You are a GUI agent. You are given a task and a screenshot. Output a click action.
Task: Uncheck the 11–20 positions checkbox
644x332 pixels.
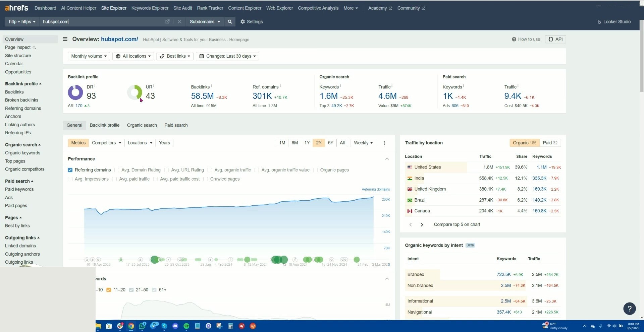tap(109, 290)
